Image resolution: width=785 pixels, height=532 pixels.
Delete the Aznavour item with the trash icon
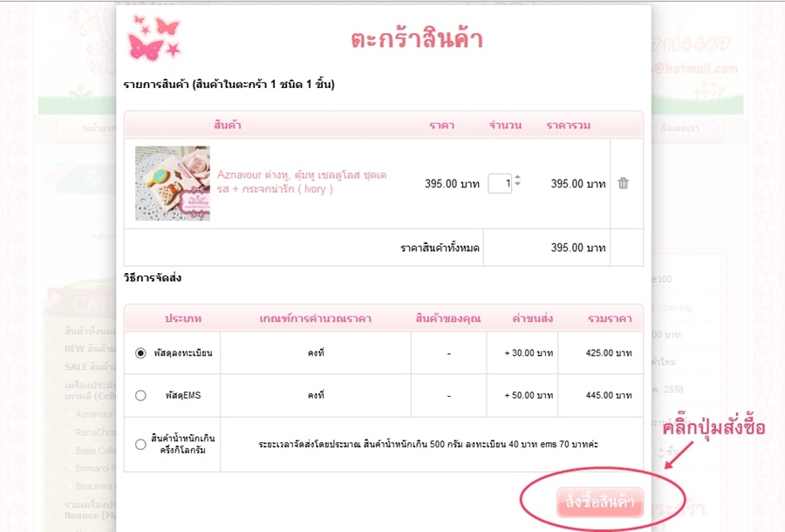tap(623, 183)
